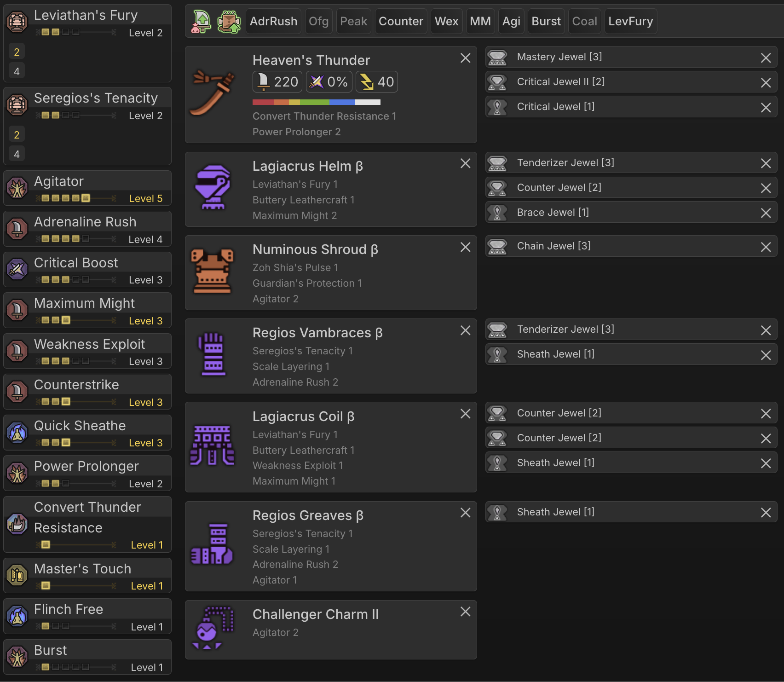Select the Brace Jewel [1] slot

click(631, 213)
